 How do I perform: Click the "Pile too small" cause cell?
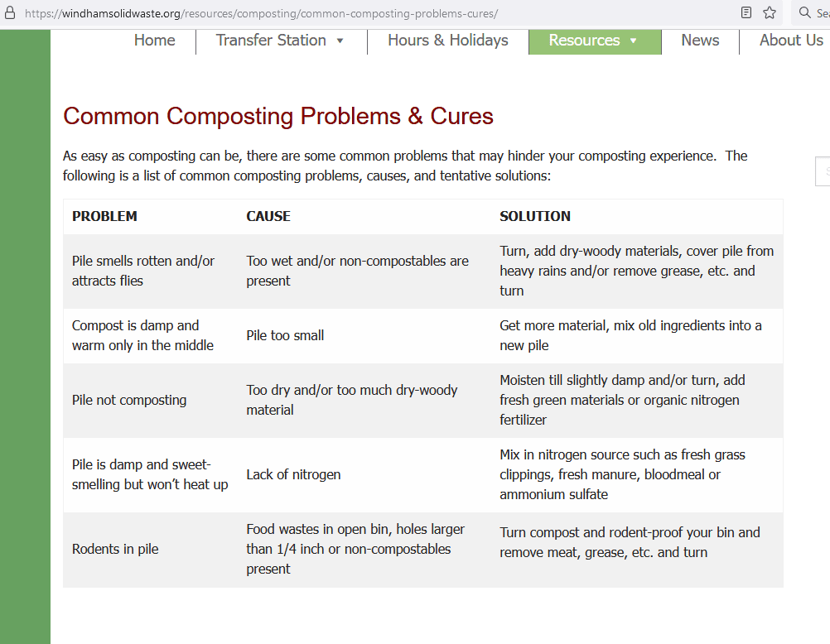pos(285,335)
